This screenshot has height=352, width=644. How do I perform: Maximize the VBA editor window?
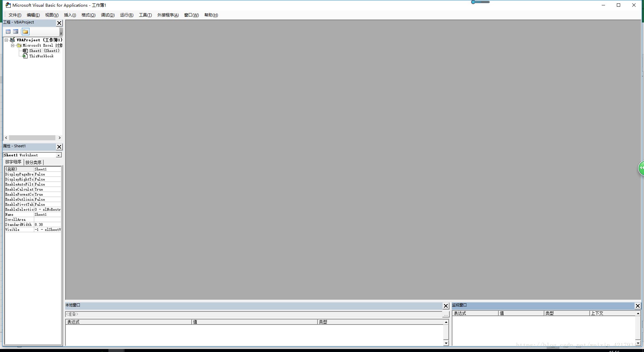coord(618,5)
